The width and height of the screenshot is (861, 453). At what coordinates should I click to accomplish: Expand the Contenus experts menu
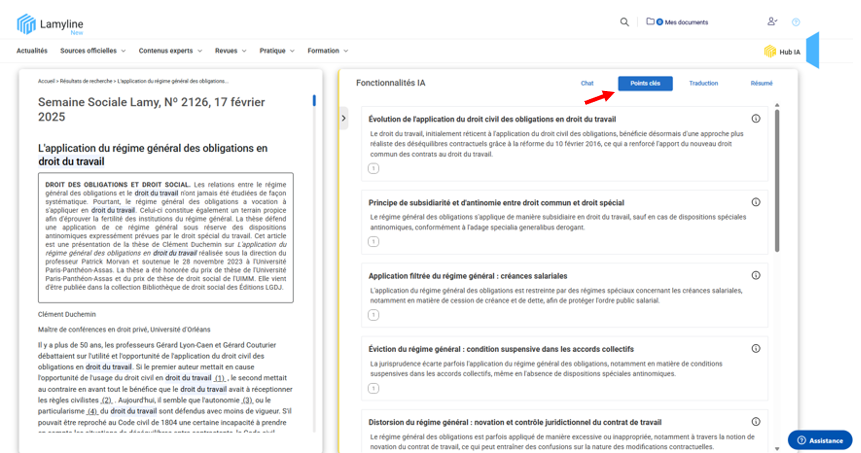pyautogui.click(x=170, y=50)
